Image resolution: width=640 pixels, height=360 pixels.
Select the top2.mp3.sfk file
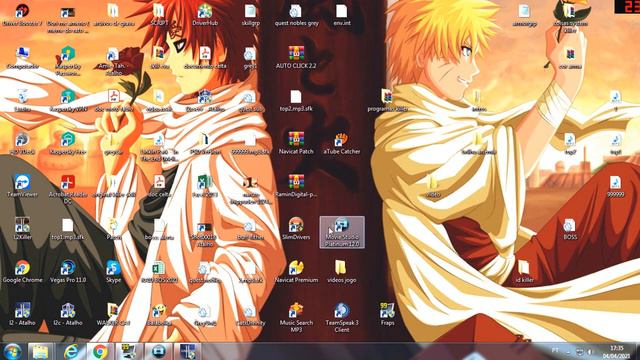pyautogui.click(x=296, y=100)
